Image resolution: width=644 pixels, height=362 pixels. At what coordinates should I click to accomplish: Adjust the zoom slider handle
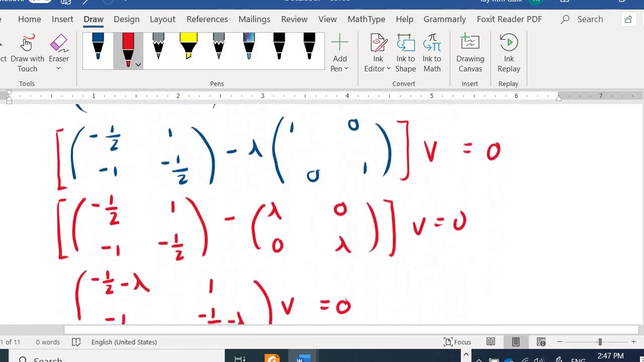tap(599, 342)
